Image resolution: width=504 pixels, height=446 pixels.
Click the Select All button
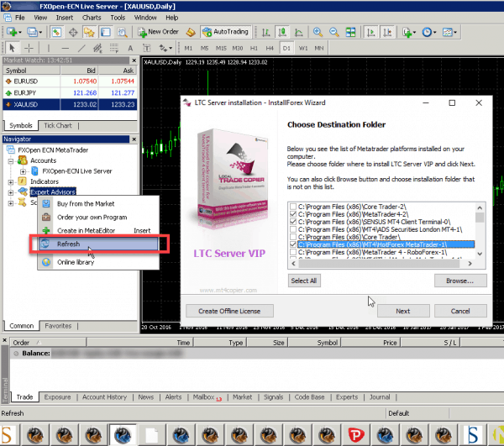coord(304,281)
